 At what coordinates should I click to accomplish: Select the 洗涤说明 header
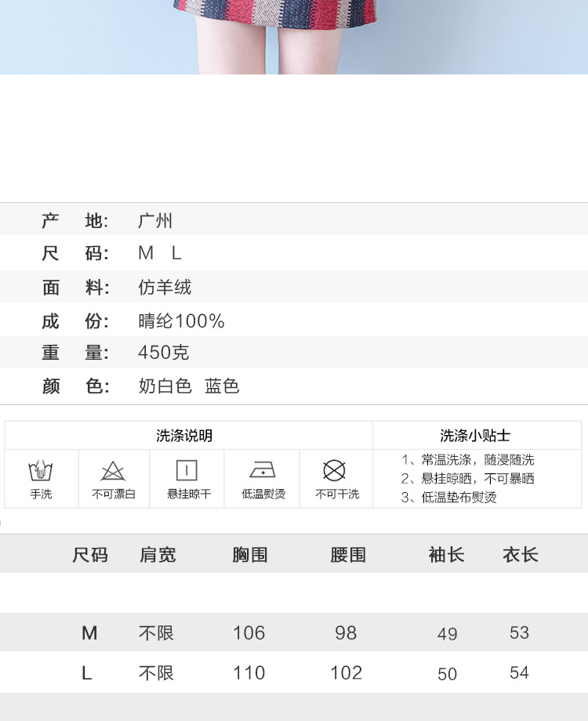click(184, 436)
